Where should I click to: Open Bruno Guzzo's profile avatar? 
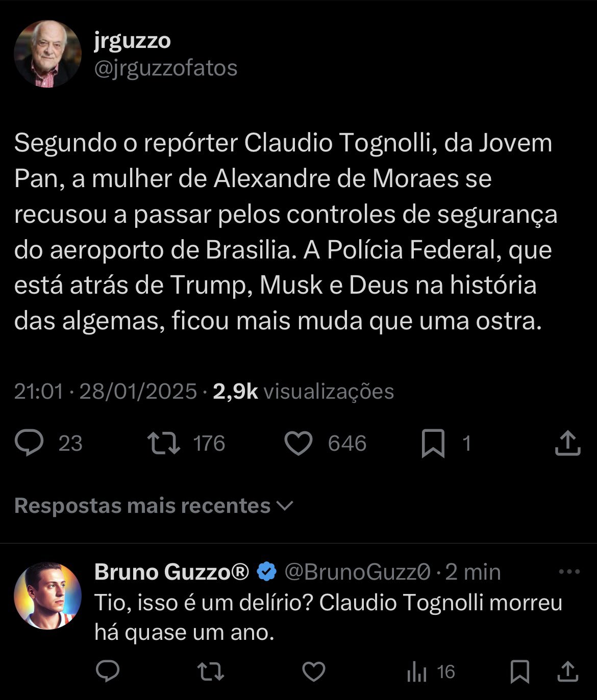click(x=47, y=595)
